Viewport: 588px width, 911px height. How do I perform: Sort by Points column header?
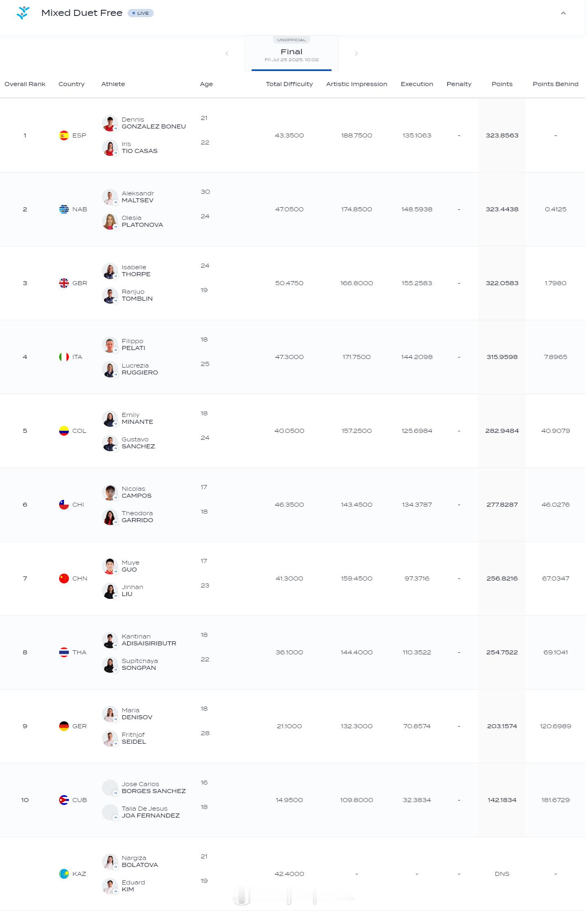502,84
